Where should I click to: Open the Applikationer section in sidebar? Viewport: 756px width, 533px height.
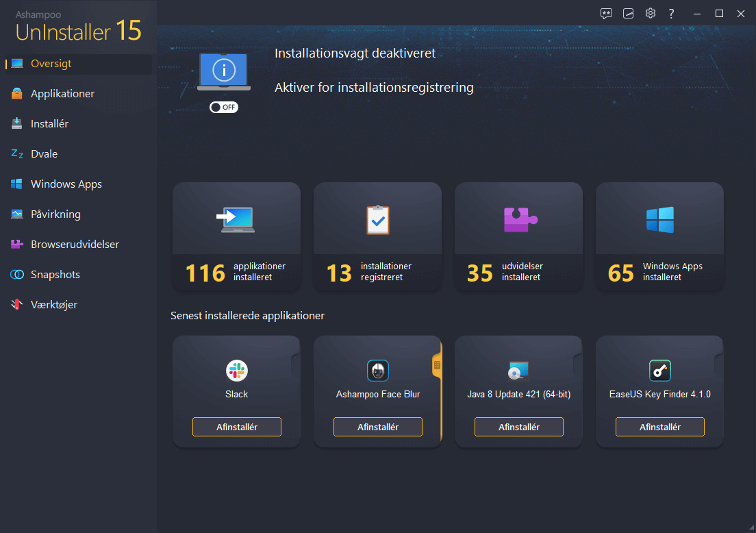click(62, 94)
